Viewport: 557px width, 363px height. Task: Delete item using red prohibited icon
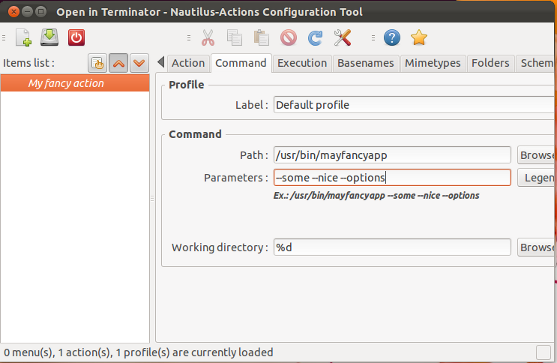coord(288,38)
